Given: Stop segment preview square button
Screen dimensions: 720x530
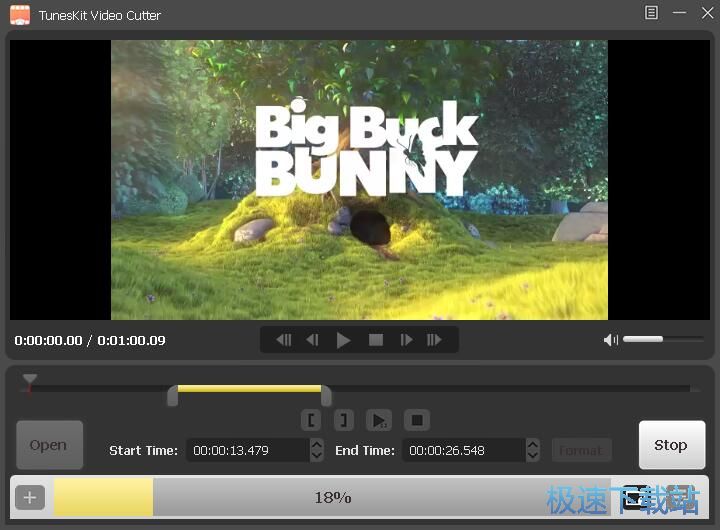Looking at the screenshot, I should (417, 420).
